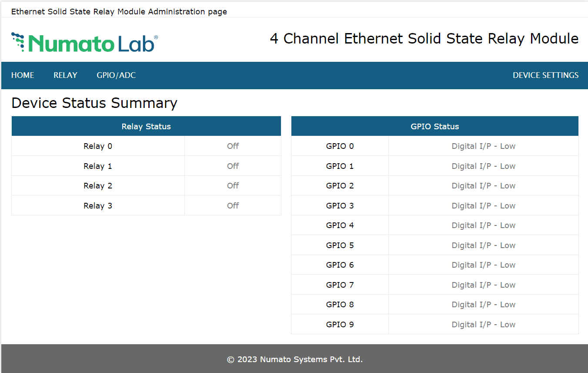Viewport: 588px width, 373px height.
Task: Click GPIO 1 Digital I/P - Low status
Action: pos(483,166)
